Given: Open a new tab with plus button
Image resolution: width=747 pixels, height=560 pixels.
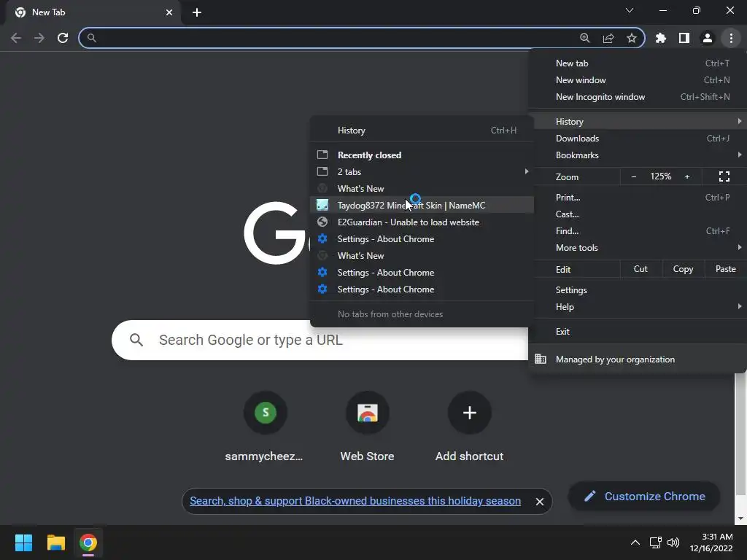Looking at the screenshot, I should pyautogui.click(x=197, y=12).
